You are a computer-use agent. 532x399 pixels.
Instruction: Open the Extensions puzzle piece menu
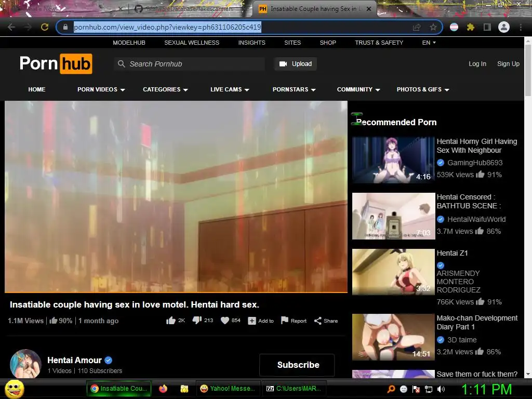[x=471, y=27]
